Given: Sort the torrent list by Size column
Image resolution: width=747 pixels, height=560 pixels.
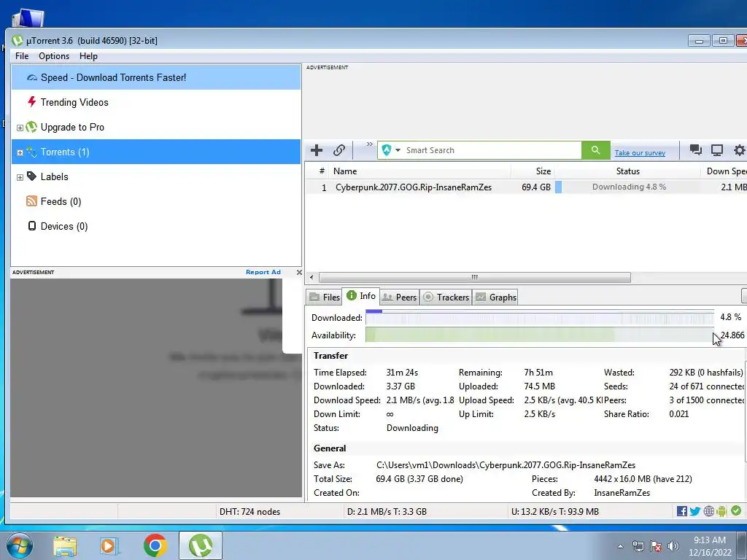Looking at the screenshot, I should pyautogui.click(x=533, y=171).
